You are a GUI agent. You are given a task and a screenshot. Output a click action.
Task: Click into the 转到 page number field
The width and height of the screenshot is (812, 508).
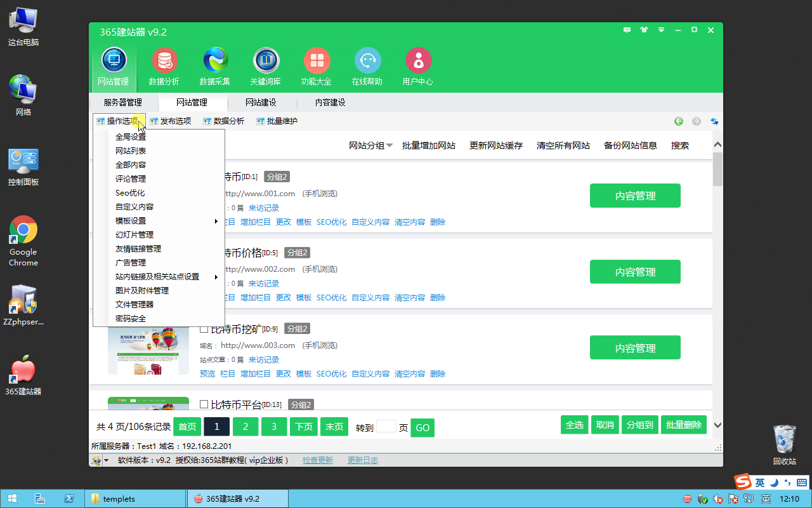click(x=386, y=427)
